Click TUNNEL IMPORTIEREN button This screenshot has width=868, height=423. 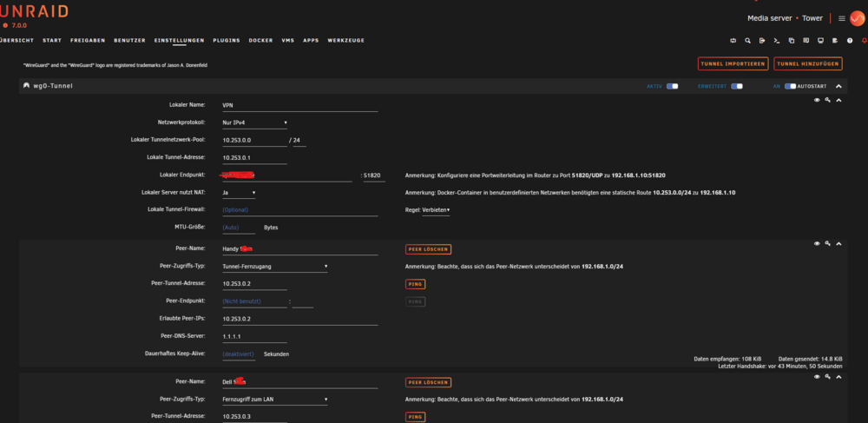[733, 64]
